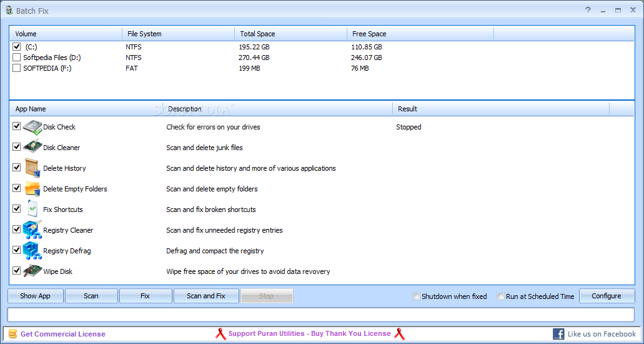This screenshot has height=344, width=644.
Task: Click the disabled Stop button
Action: 267,296
